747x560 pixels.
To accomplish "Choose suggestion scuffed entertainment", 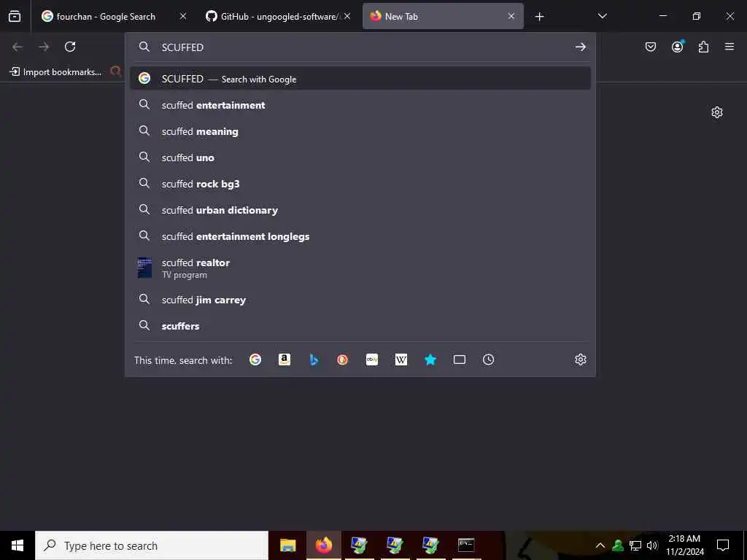I will (360, 105).
